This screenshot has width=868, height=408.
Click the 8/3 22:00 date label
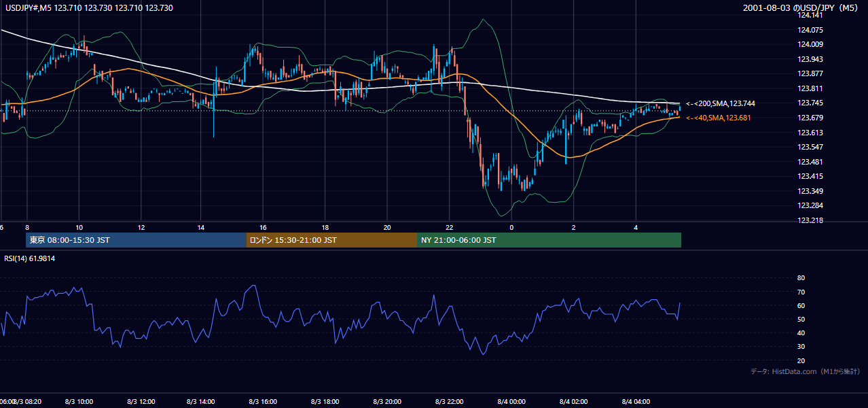pos(449,401)
